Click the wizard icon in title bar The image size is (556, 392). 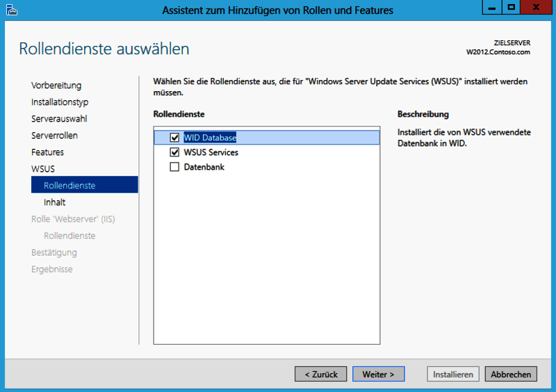[x=11, y=10]
